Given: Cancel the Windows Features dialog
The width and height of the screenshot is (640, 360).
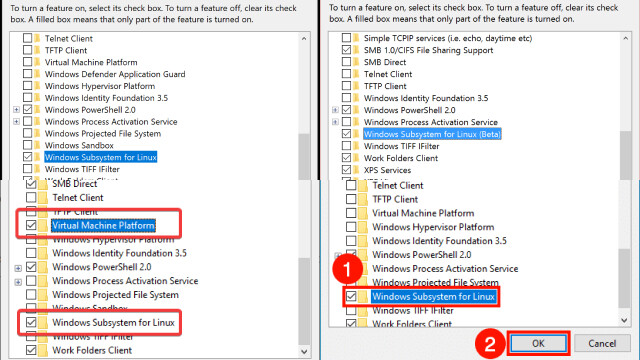Looking at the screenshot, I should click(x=602, y=343).
